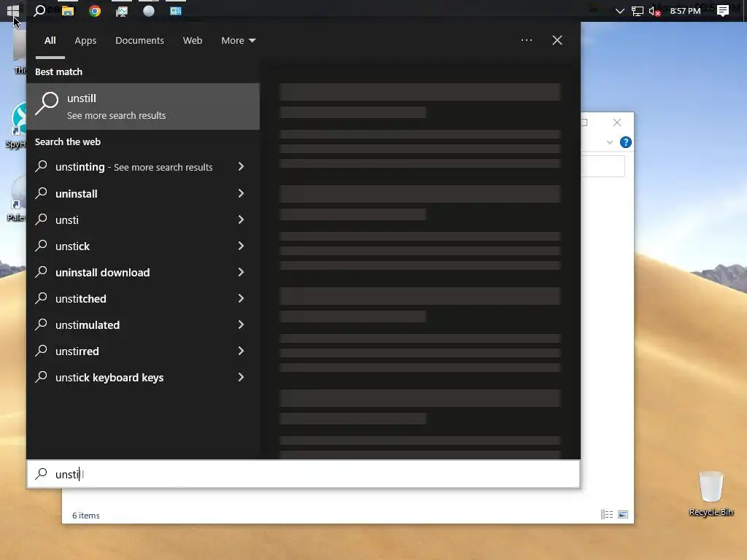This screenshot has height=560, width=747.
Task: Switch to the Documents search tab
Action: 139,41
